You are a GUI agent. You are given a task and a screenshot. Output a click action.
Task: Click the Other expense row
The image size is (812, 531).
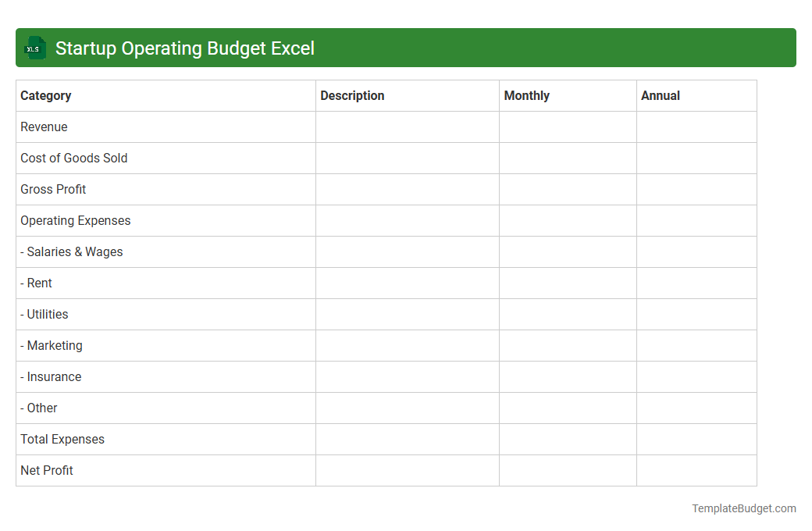[38, 408]
